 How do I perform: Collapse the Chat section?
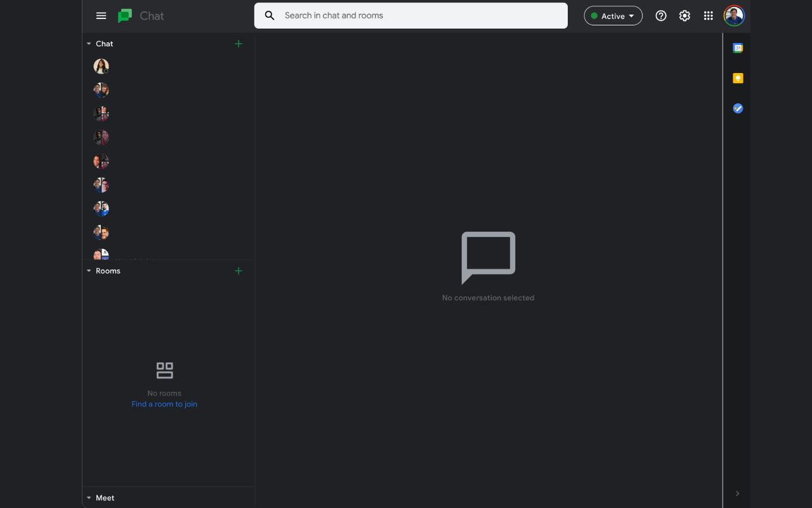tap(89, 43)
